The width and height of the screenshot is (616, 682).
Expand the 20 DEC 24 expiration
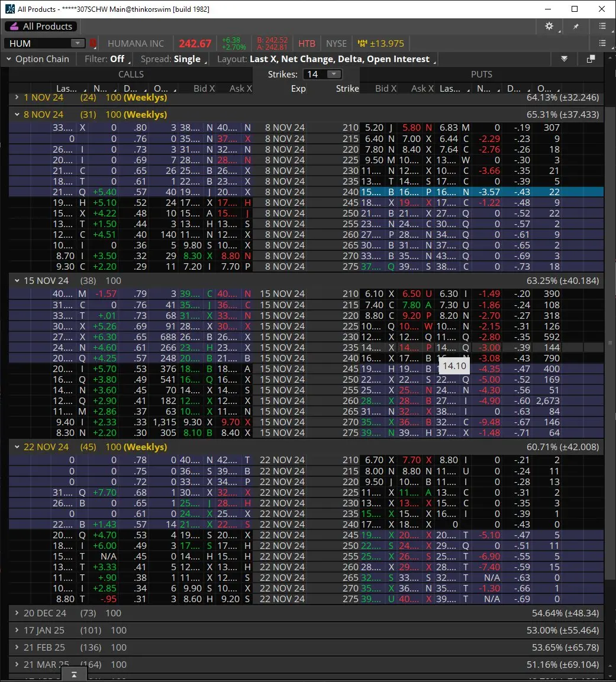17,613
